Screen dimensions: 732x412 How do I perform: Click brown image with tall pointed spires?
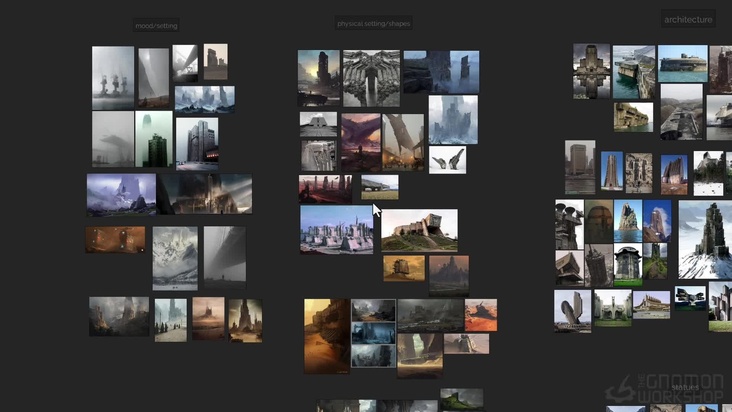click(x=246, y=321)
